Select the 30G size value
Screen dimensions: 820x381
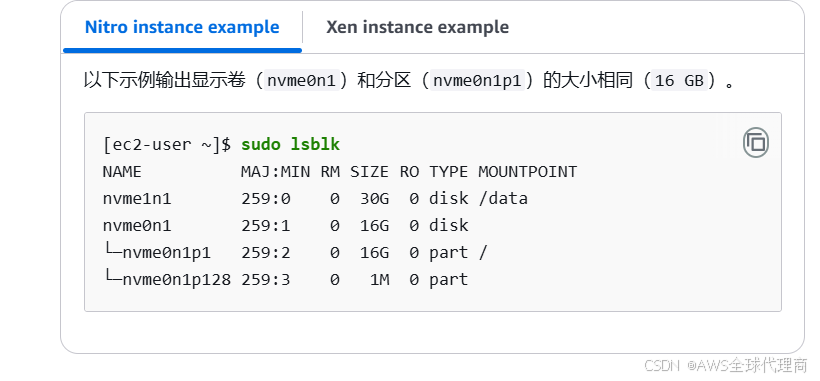tap(374, 199)
